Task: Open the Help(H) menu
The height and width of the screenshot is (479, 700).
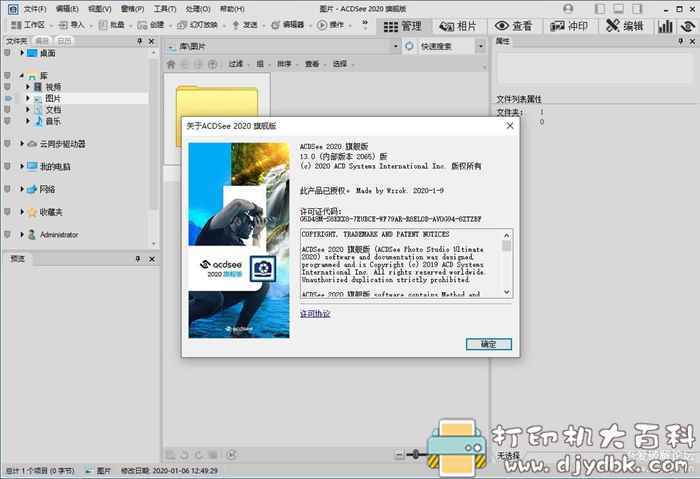Action: tap(232, 9)
